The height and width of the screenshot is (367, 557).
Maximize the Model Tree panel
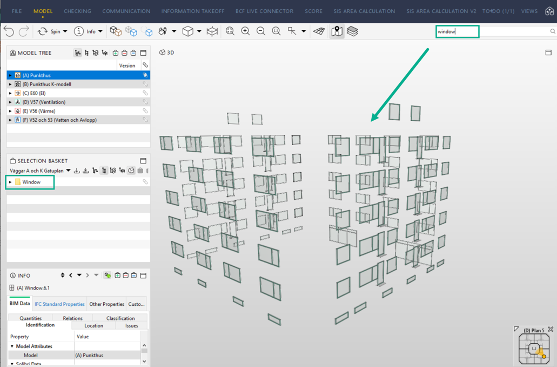143,53
